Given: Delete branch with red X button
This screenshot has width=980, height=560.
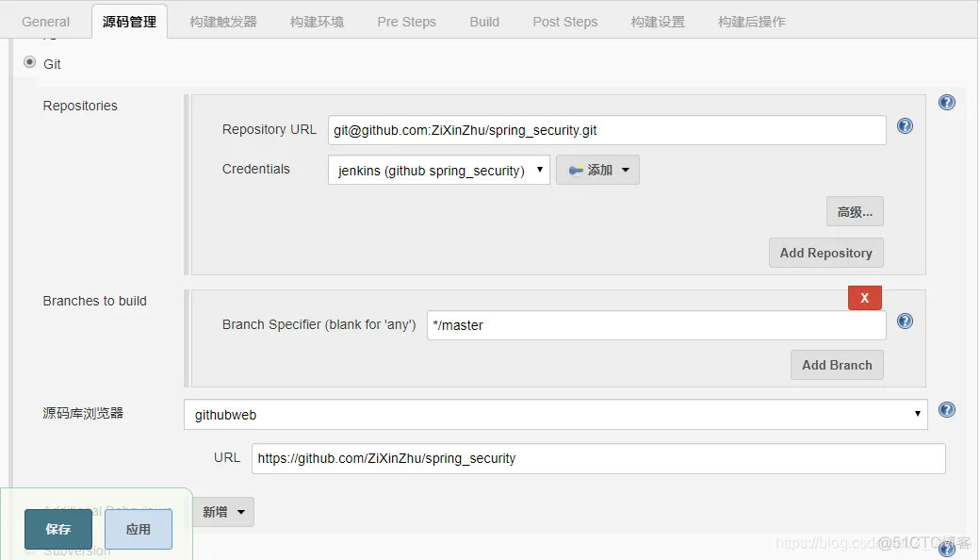Looking at the screenshot, I should tap(864, 298).
